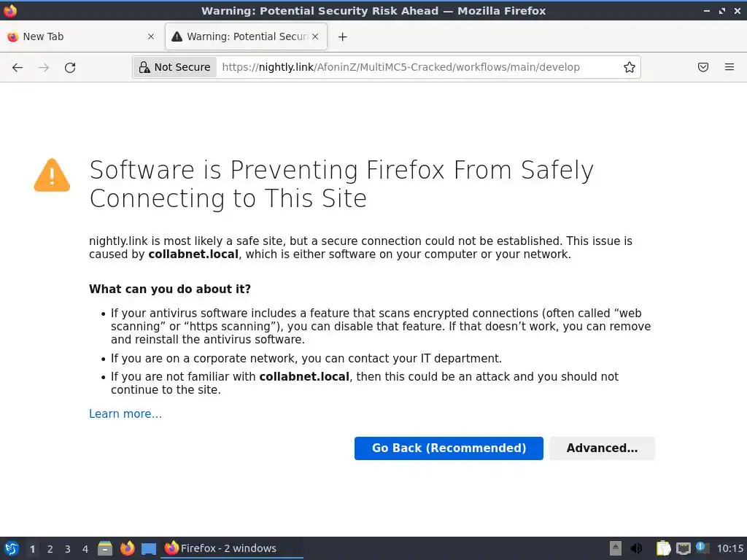Image resolution: width=747 pixels, height=560 pixels.
Task: Follow the Learn more… link
Action: click(x=125, y=414)
